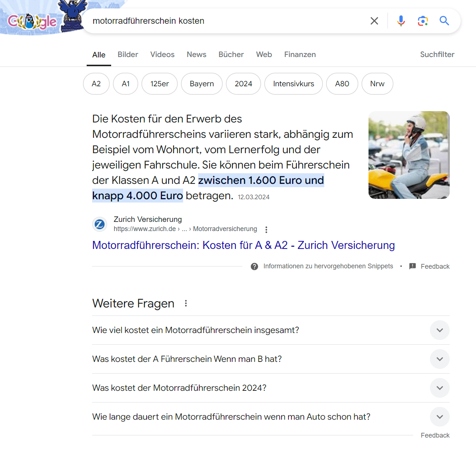Viewport: 476px width, 465px height.
Task: Switch to the Videos tab
Action: pos(162,54)
